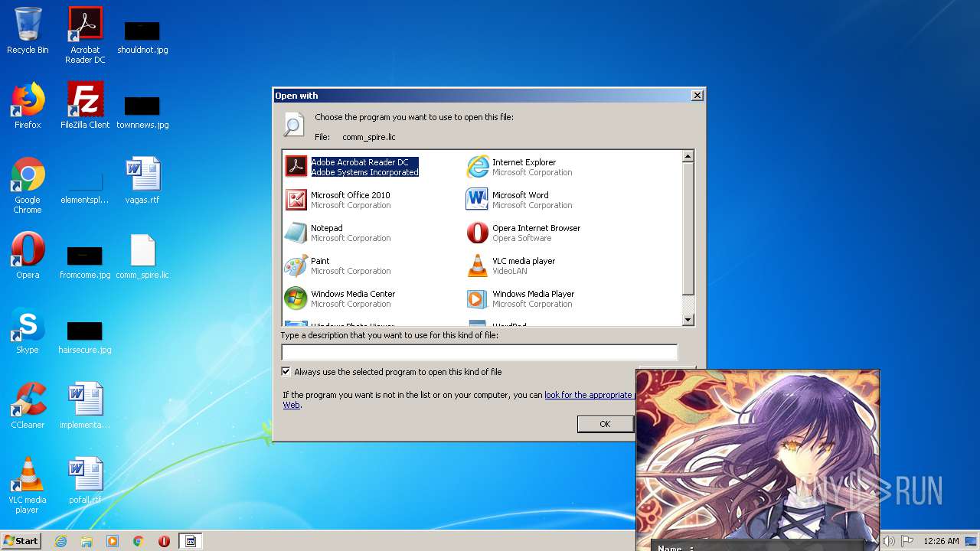980x551 pixels.
Task: Pick Microsoft Word in the program list
Action: pyautogui.click(x=519, y=200)
